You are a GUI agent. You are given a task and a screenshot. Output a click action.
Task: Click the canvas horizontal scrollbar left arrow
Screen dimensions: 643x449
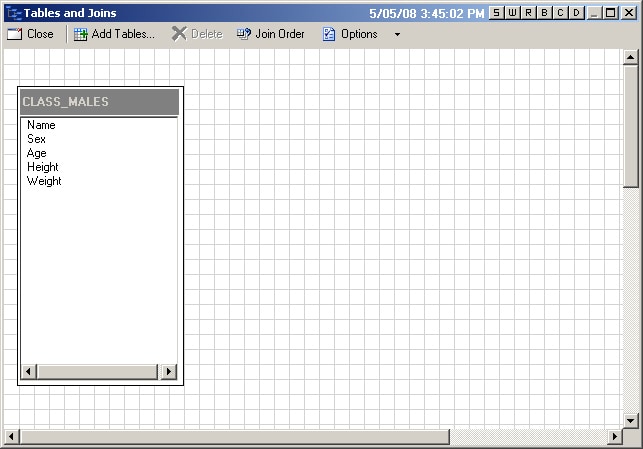[x=11, y=437]
